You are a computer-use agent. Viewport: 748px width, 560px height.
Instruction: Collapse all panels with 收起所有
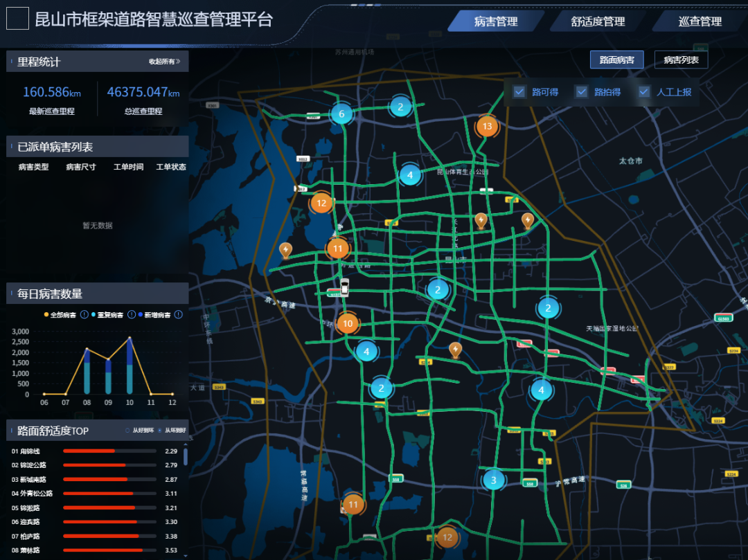coord(165,62)
